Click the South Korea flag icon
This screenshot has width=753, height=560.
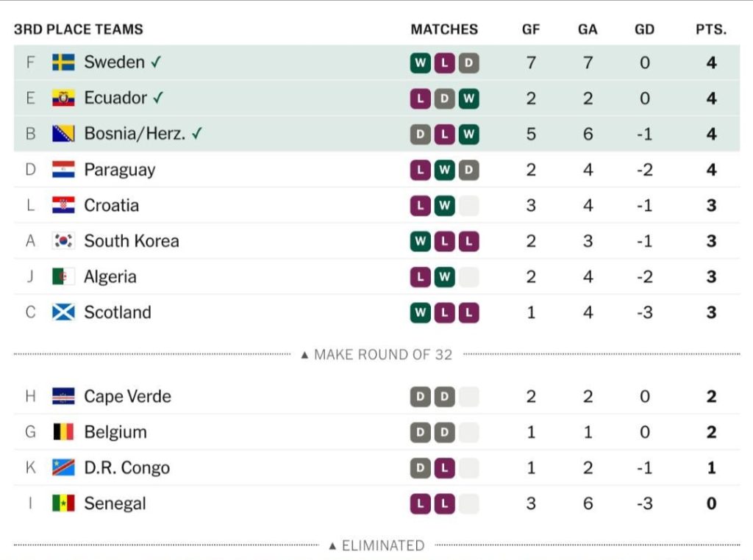coord(63,241)
